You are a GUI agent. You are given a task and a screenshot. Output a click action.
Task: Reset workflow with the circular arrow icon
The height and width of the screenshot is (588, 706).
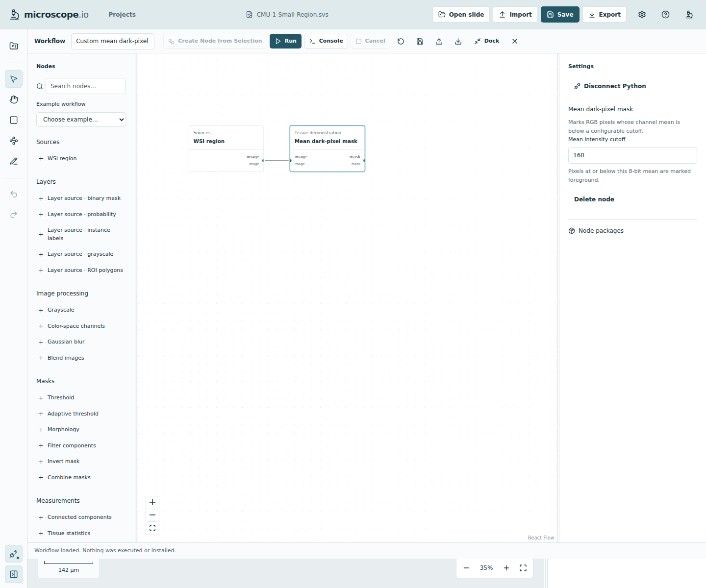(x=401, y=41)
